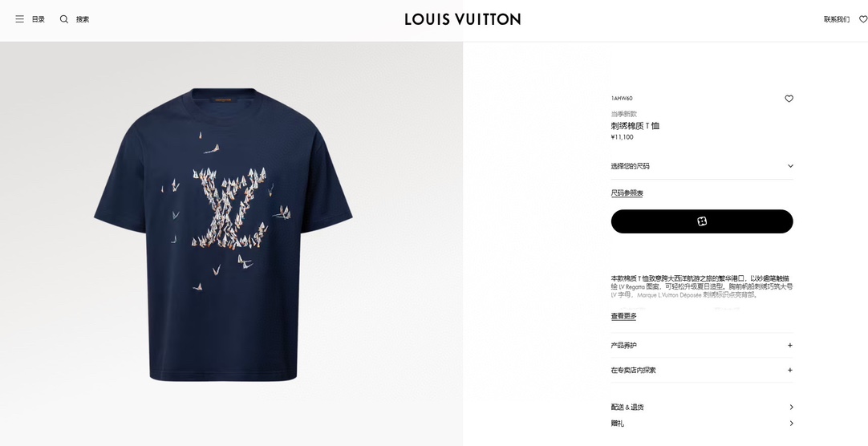This screenshot has height=446, width=868.
Task: Open the 搜索 search menu item
Action: 83,19
